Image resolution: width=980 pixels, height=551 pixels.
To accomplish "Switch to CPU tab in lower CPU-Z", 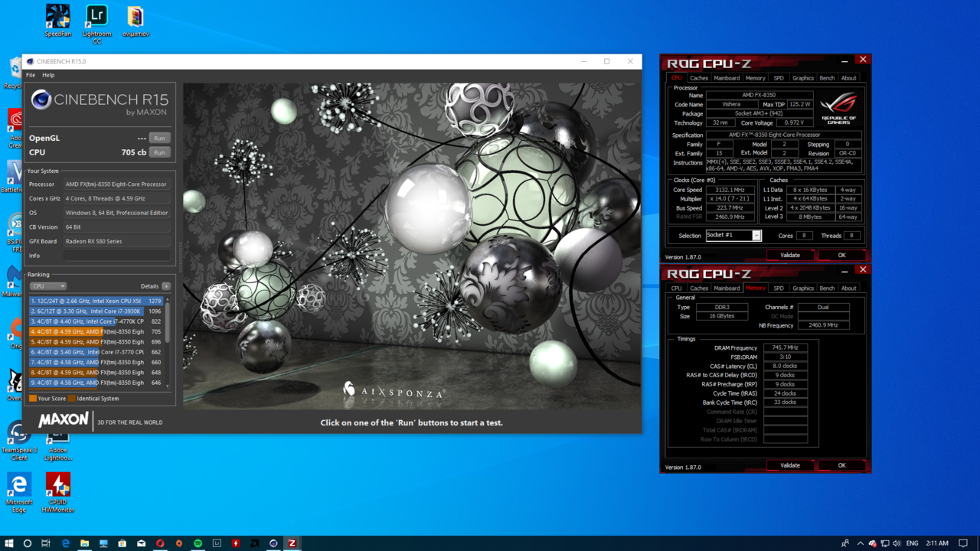I will click(676, 289).
